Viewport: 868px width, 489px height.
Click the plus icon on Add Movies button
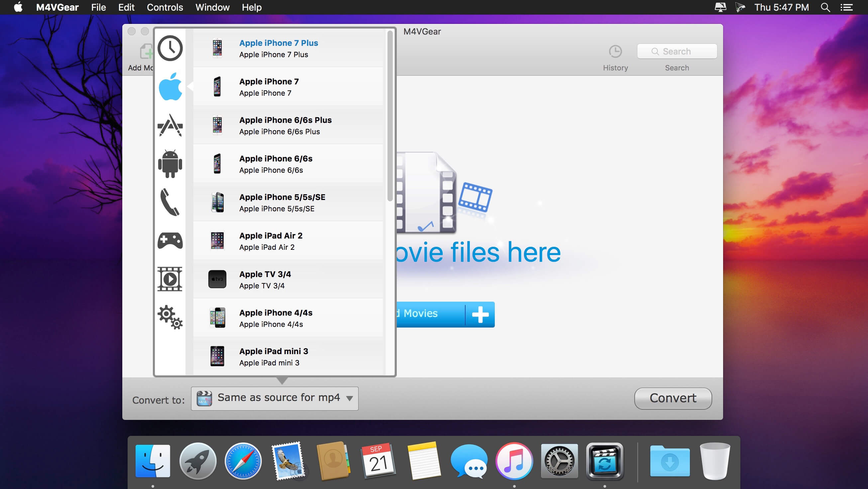(480, 315)
